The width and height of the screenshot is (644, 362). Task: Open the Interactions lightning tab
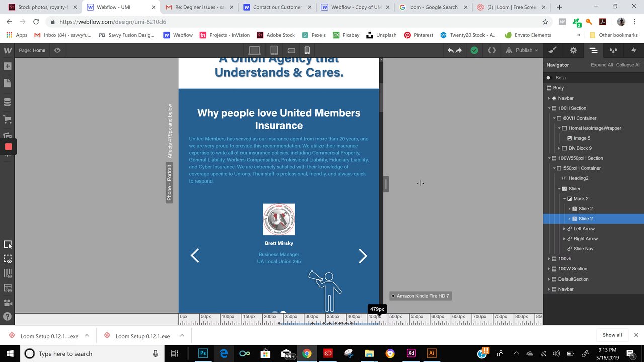click(633, 50)
